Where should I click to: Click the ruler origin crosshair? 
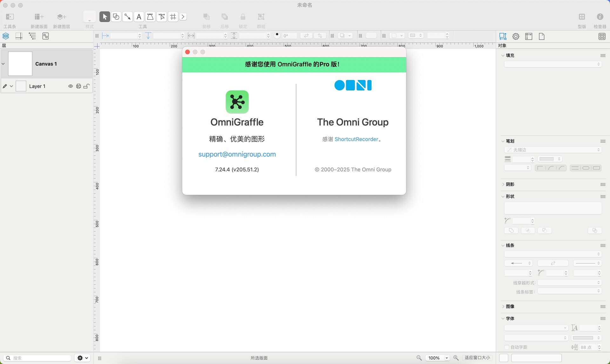(x=97, y=46)
